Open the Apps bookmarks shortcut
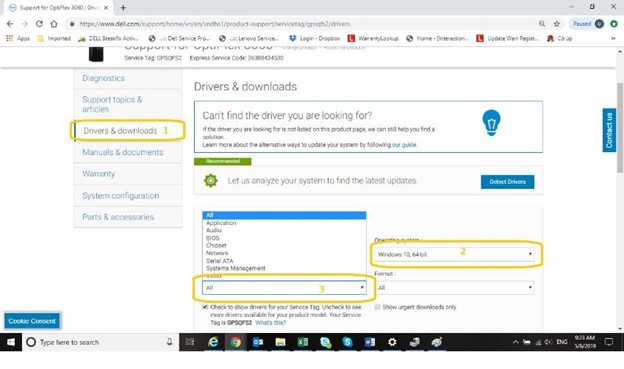Viewport: 624px width, 369px height. click(18, 39)
